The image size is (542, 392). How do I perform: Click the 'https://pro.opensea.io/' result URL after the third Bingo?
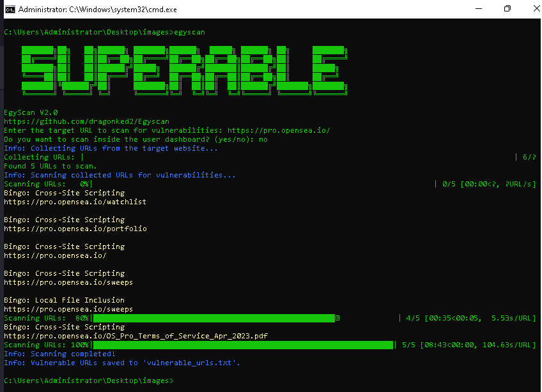point(55,256)
